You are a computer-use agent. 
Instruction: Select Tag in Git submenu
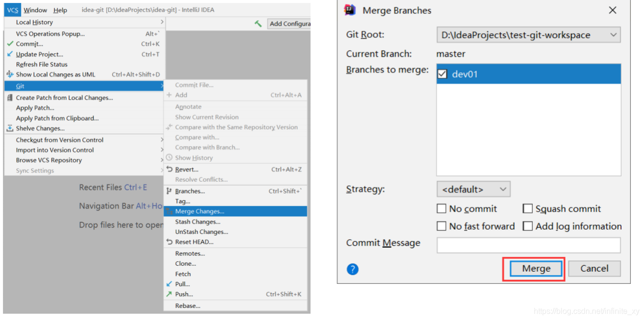click(235, 201)
